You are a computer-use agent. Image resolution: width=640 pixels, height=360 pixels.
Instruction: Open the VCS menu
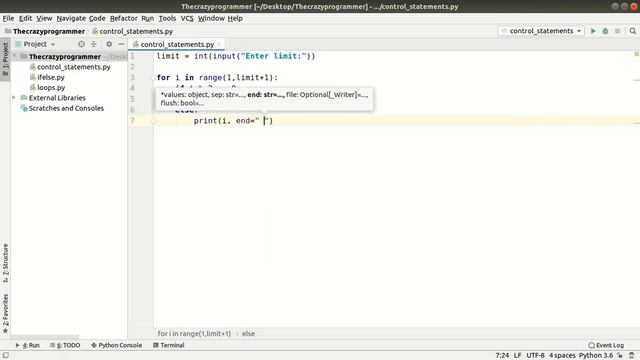(x=187, y=18)
